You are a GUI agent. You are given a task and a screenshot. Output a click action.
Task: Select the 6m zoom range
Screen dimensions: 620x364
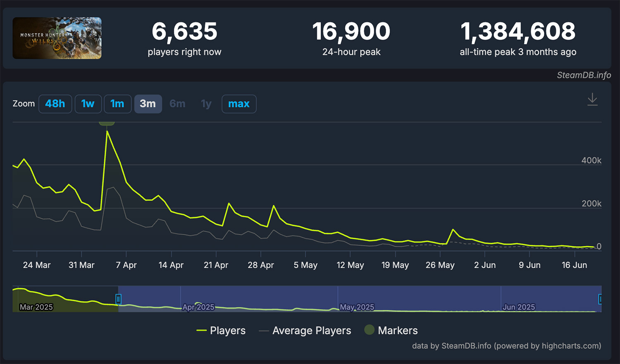177,104
